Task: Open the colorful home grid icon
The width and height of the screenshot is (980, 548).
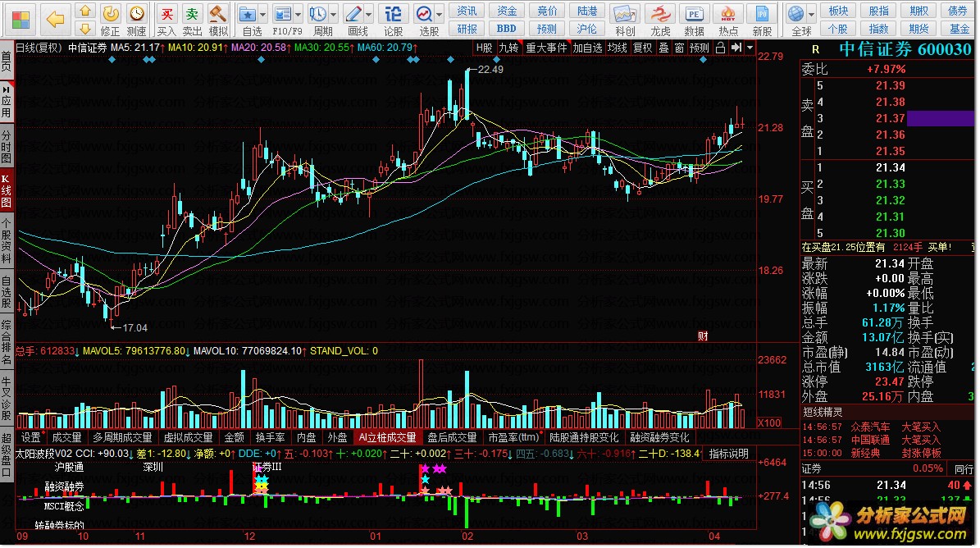Action: pyautogui.click(x=21, y=20)
